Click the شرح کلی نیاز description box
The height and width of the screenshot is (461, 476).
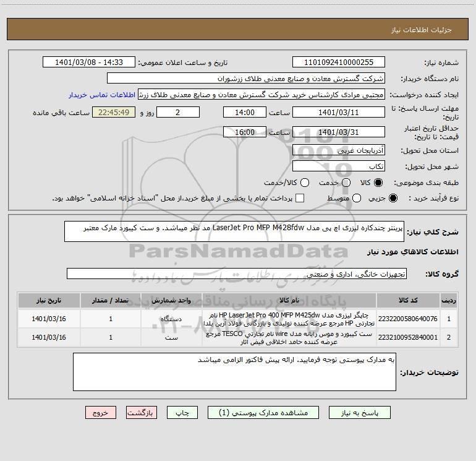(234, 231)
